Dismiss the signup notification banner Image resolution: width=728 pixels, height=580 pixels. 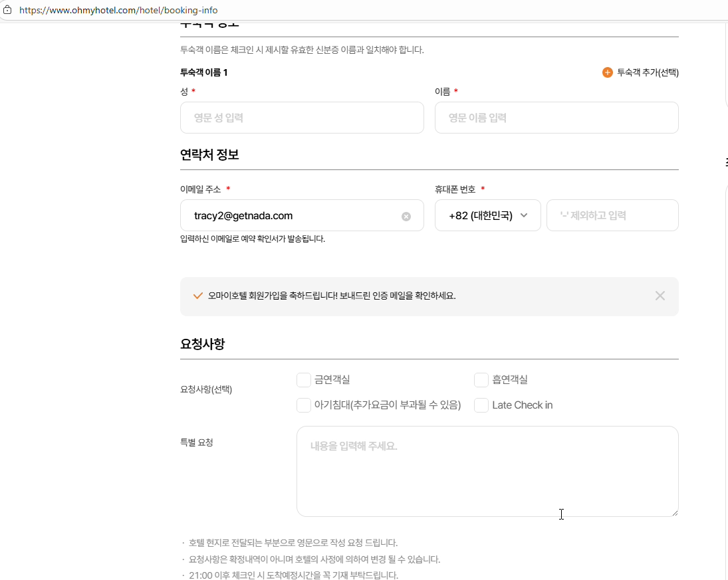click(660, 296)
